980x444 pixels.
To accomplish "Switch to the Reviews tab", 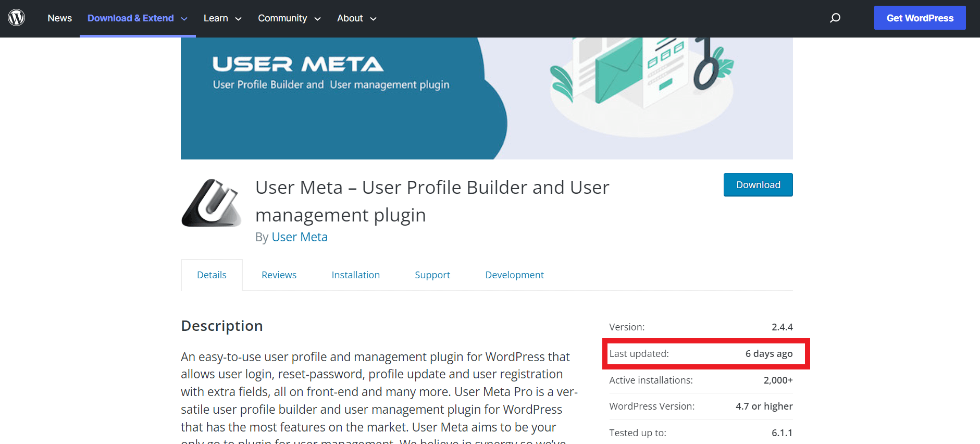I will click(279, 275).
